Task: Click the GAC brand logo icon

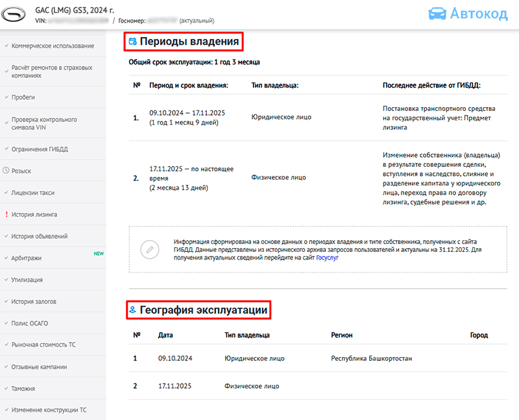Action: (16, 14)
